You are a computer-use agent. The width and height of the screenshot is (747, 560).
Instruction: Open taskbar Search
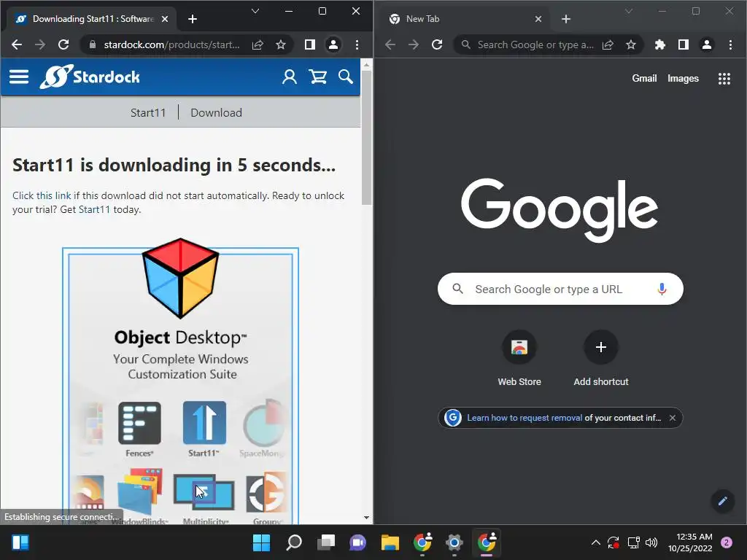point(294,542)
